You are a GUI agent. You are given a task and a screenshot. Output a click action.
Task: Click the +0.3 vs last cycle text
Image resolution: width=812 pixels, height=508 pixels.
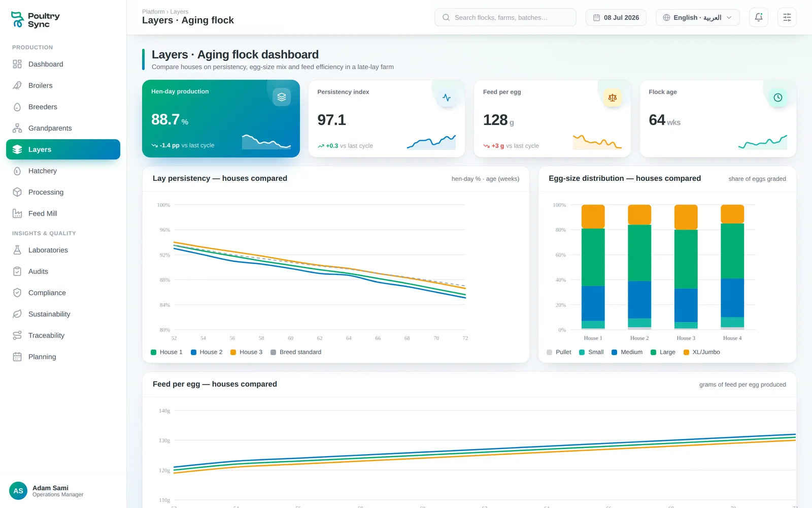(345, 146)
